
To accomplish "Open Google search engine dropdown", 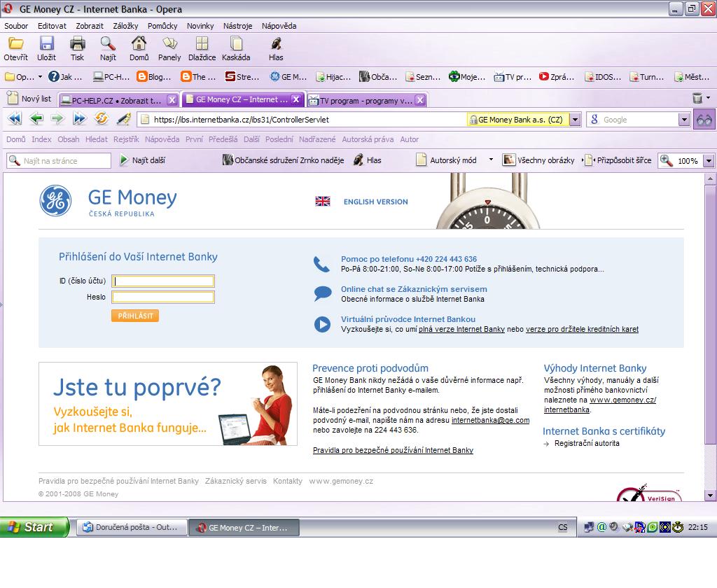I will pyautogui.click(x=684, y=120).
